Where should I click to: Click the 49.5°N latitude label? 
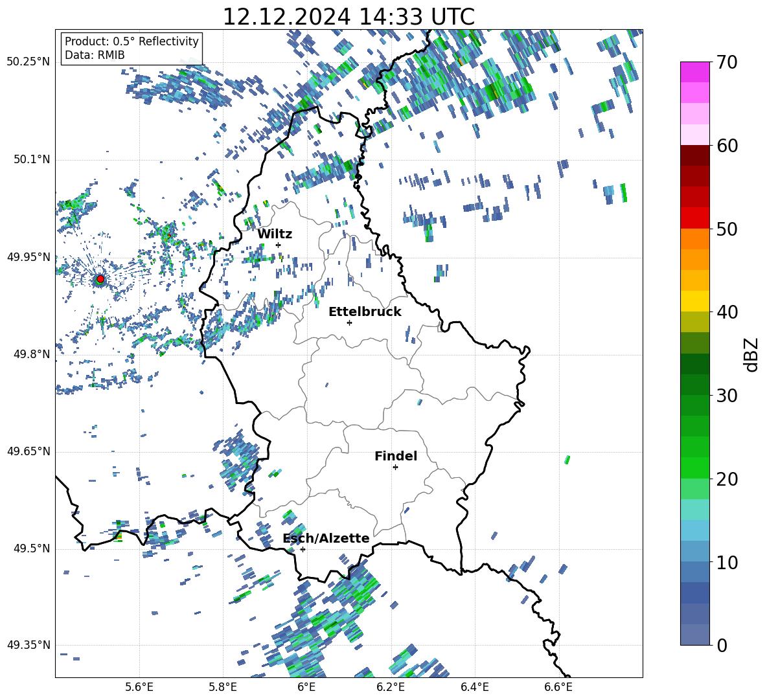tap(31, 548)
